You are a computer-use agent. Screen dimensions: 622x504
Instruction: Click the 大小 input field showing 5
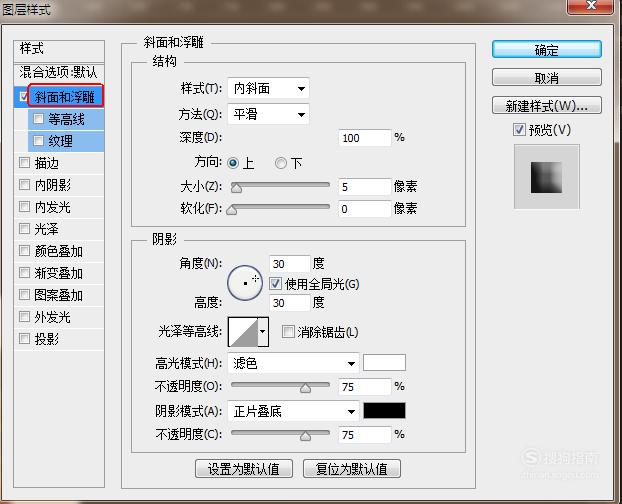coord(365,186)
